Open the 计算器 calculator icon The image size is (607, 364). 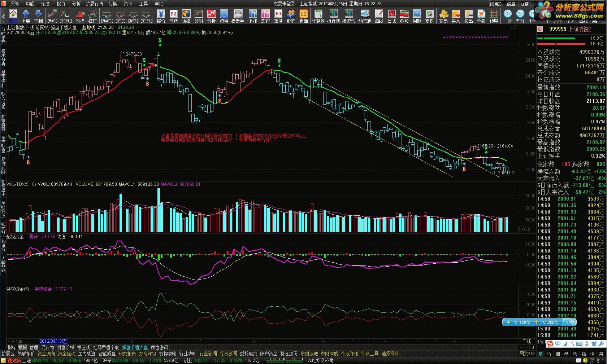coord(318,16)
